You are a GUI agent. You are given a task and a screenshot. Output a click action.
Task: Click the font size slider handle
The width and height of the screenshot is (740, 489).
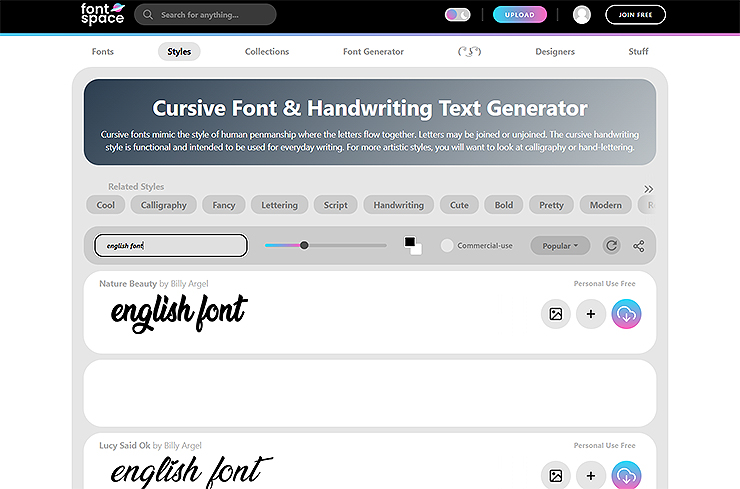(304, 245)
